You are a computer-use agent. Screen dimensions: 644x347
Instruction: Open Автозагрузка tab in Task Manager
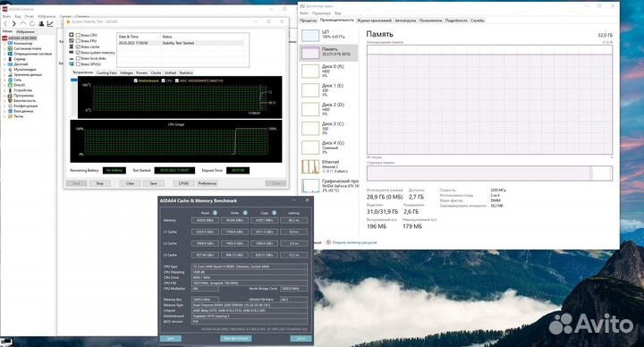pos(405,20)
